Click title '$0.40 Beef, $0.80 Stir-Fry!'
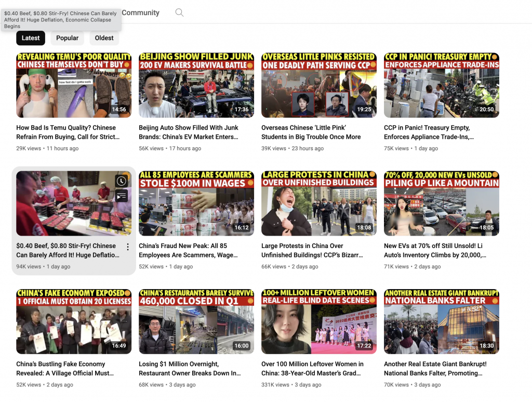The height and width of the screenshot is (402, 532). 68,250
